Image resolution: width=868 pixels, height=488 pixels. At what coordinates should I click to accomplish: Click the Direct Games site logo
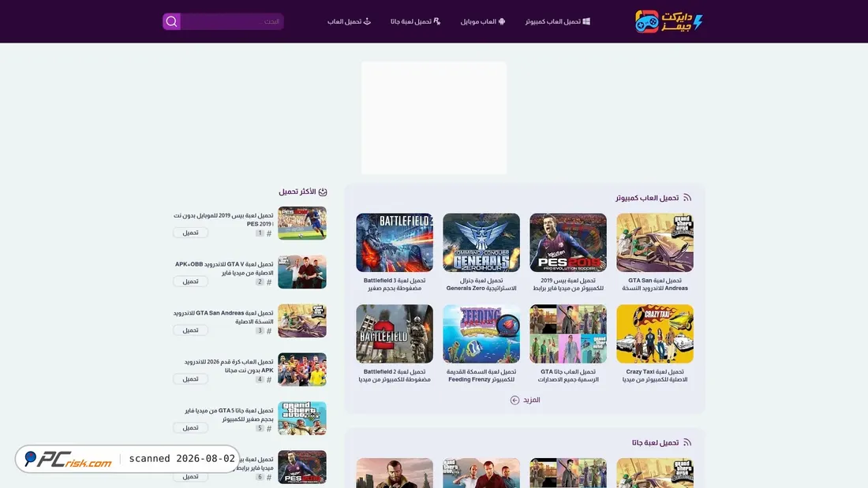tap(668, 21)
